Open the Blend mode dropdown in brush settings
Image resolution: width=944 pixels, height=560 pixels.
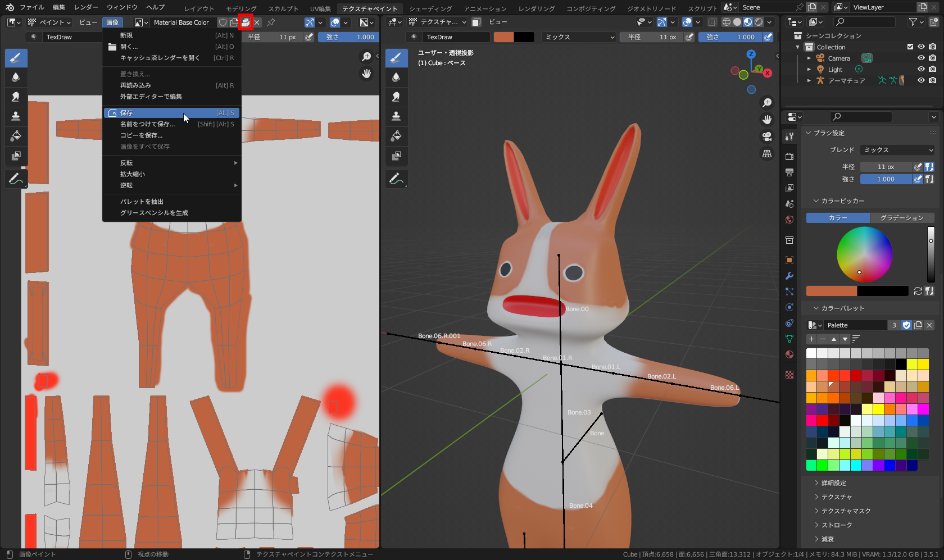897,150
